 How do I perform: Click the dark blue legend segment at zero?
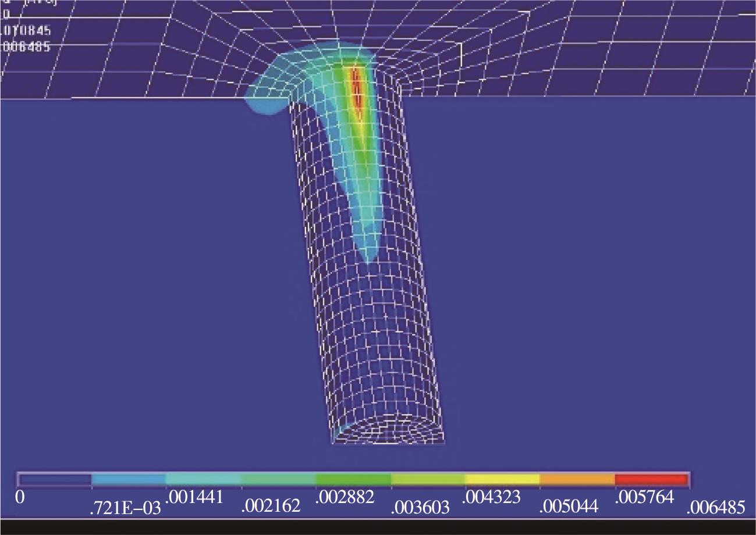pos(55,479)
